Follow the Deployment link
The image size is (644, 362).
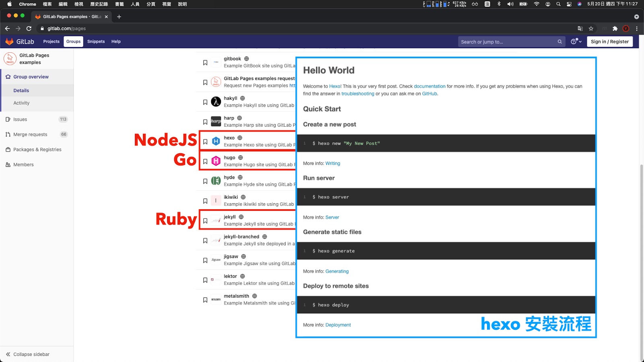tap(338, 325)
